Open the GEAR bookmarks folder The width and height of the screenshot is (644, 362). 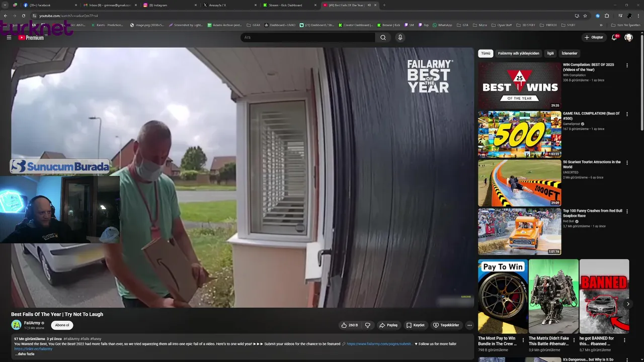[x=254, y=25]
